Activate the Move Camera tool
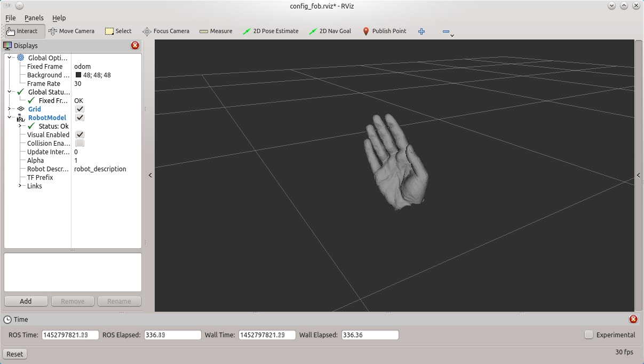Image resolution: width=644 pixels, height=364 pixels. click(x=71, y=31)
